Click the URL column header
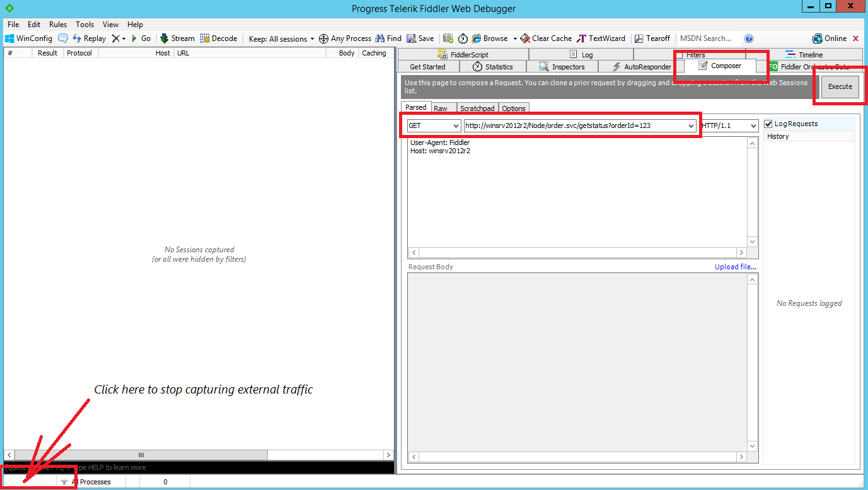 pyautogui.click(x=250, y=53)
